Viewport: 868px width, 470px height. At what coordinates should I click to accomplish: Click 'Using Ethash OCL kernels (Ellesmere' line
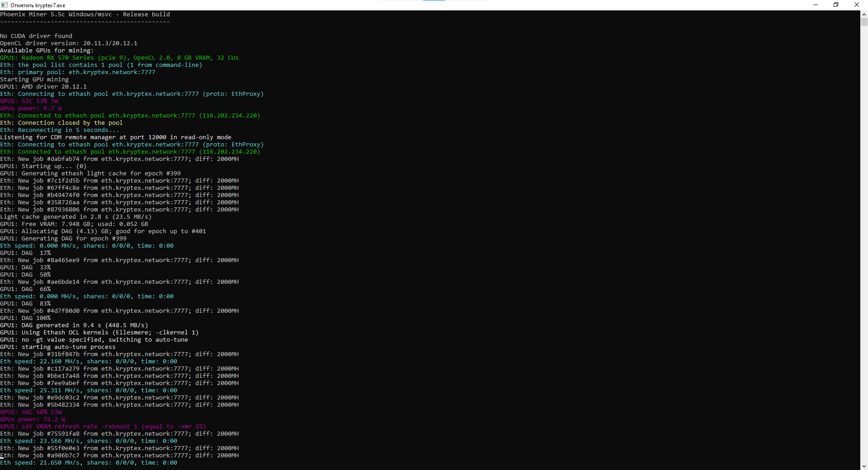pyautogui.click(x=99, y=333)
